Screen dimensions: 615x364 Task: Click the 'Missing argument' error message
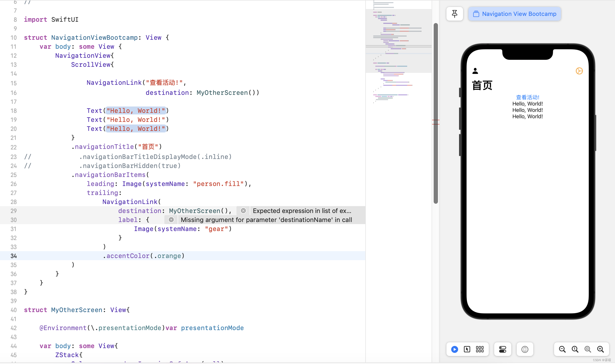coord(266,220)
